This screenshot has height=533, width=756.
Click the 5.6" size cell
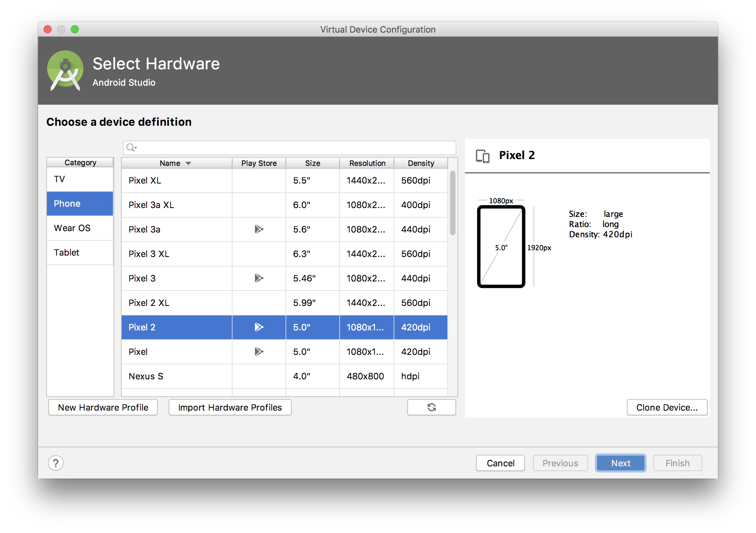point(313,229)
